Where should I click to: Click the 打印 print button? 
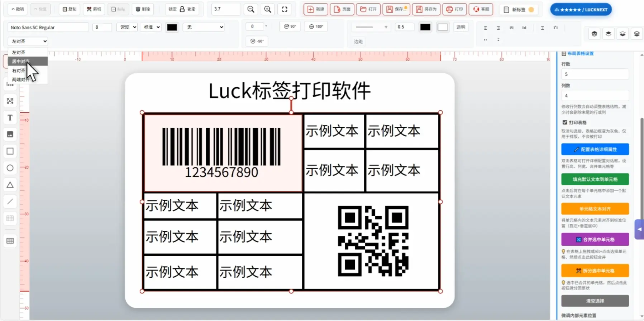[x=455, y=9]
